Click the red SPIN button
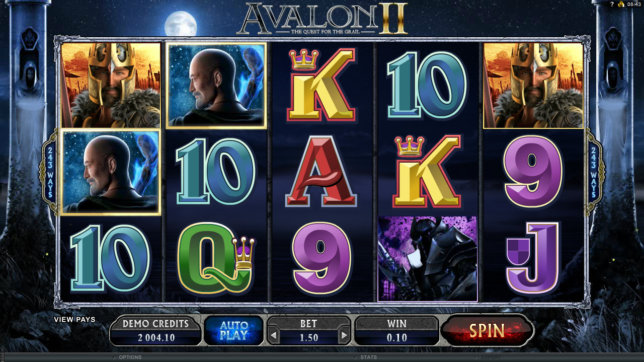The height and width of the screenshot is (362, 644). pos(487,330)
